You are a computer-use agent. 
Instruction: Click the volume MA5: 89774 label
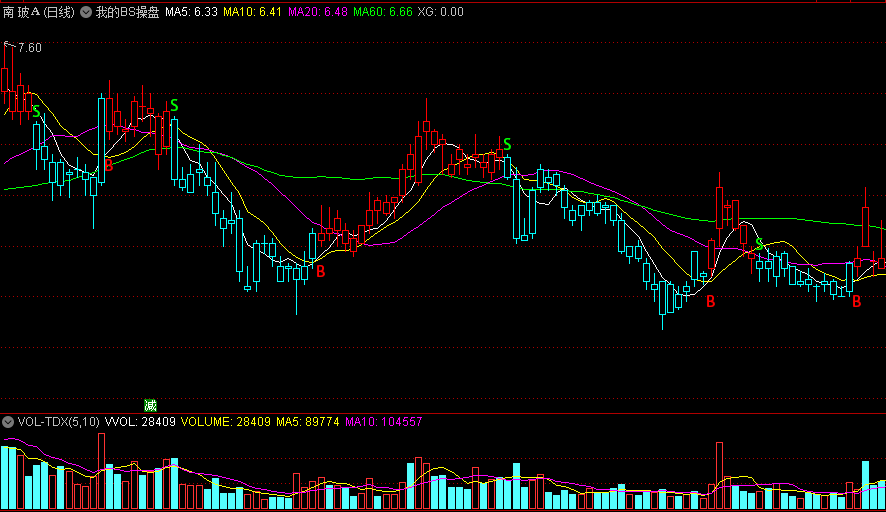(x=307, y=422)
